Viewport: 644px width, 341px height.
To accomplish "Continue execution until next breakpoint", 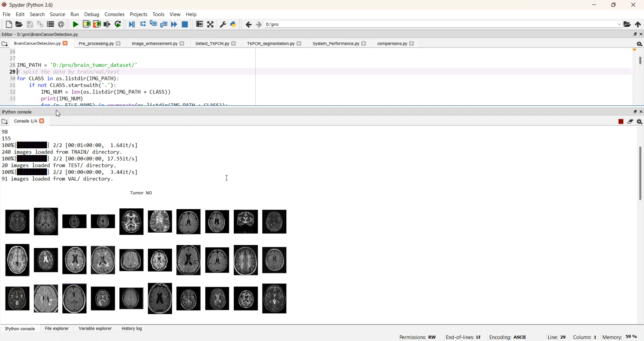I will (x=174, y=25).
